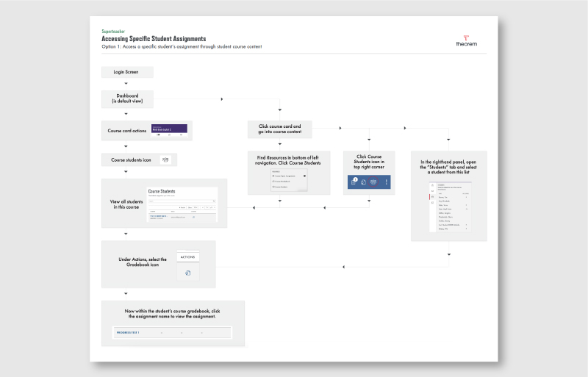The width and height of the screenshot is (588, 377).
Task: Open the three-dot menu in blue toolbar
Action: pyautogui.click(x=387, y=182)
